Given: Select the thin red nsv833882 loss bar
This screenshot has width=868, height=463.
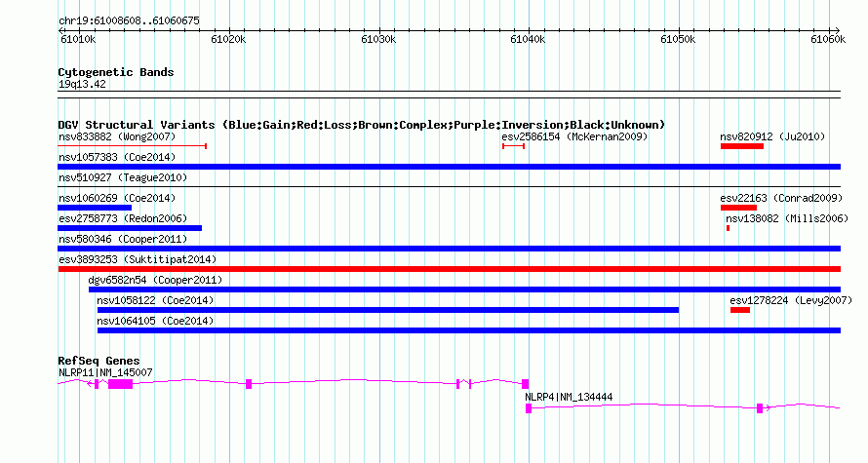Looking at the screenshot, I should (133, 146).
